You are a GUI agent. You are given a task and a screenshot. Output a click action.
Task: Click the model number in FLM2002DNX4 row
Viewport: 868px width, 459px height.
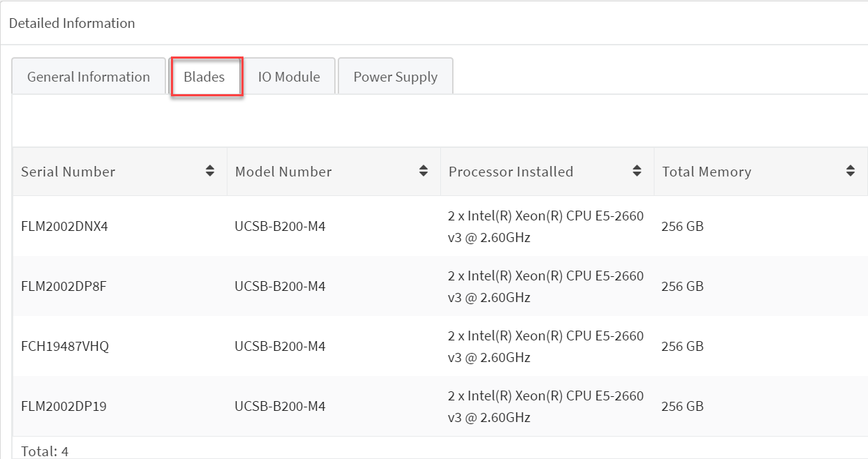coord(280,227)
